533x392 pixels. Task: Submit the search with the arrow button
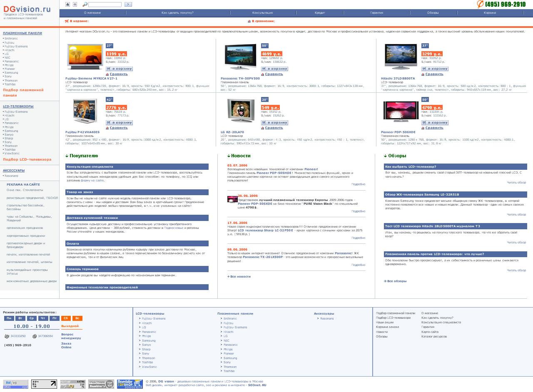[128, 4]
